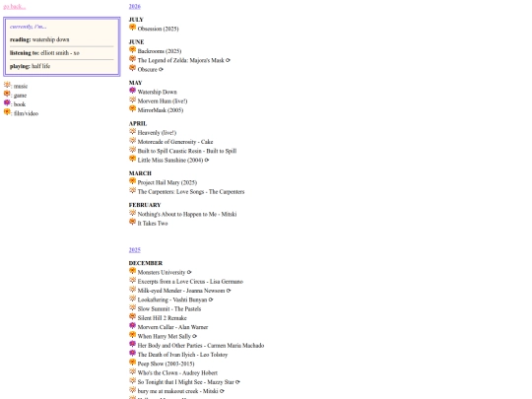Open the 2026 year link
This screenshot has height=399, width=532.
(135, 7)
